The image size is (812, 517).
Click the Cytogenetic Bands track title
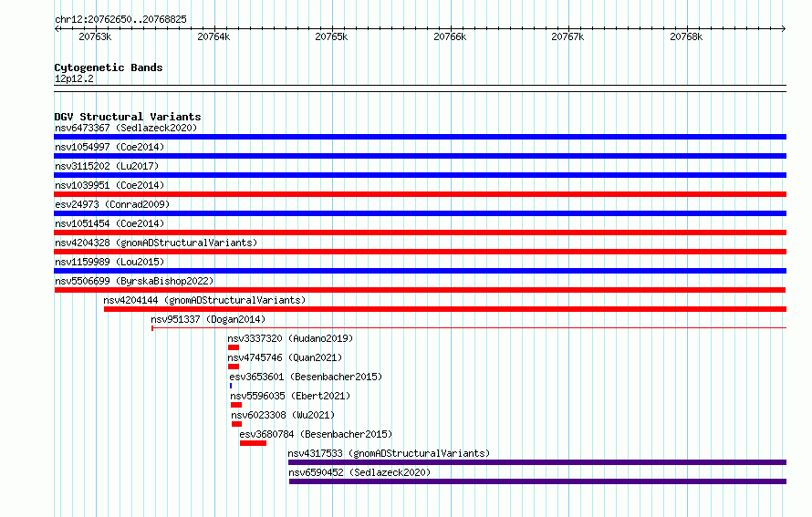(109, 67)
